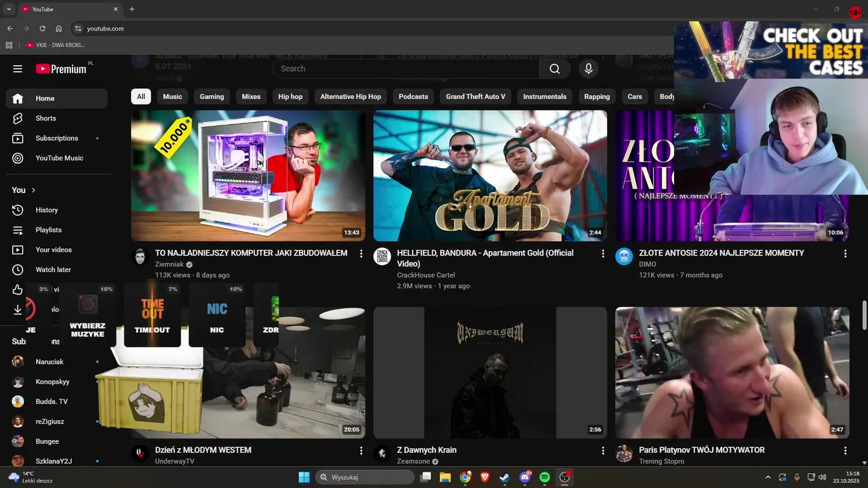The width and height of the screenshot is (868, 488).
Task: Open TO NAJŁADNIEJSZY KOMPUTER video title
Action: click(251, 253)
